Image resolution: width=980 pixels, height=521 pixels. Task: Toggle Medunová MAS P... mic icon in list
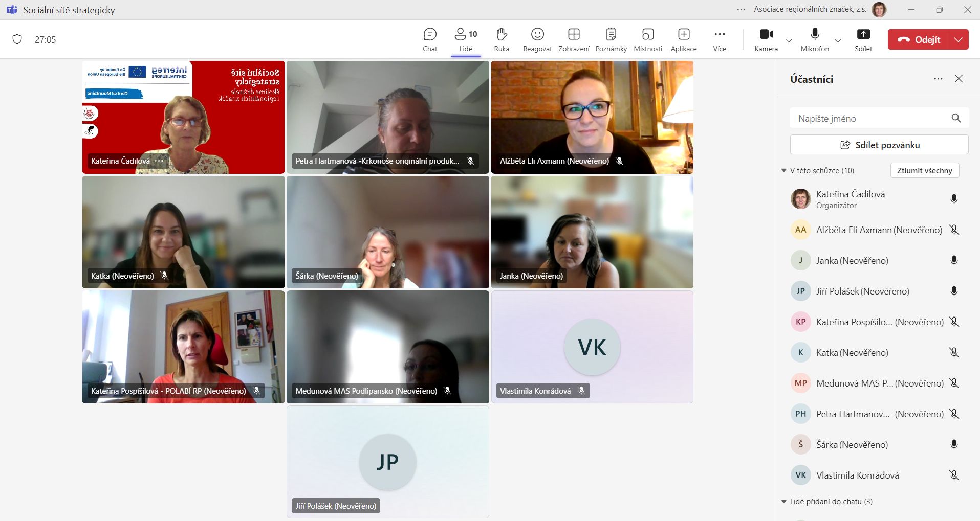(x=954, y=383)
